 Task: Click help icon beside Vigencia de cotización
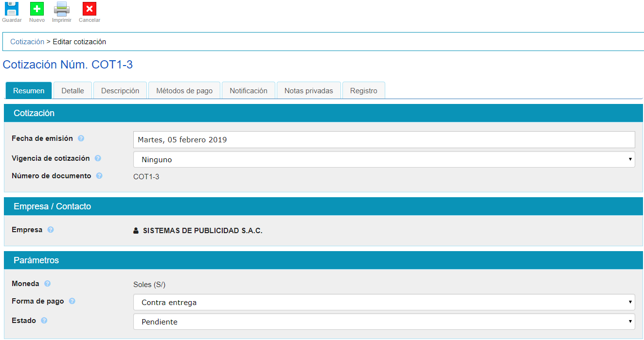pyautogui.click(x=98, y=158)
